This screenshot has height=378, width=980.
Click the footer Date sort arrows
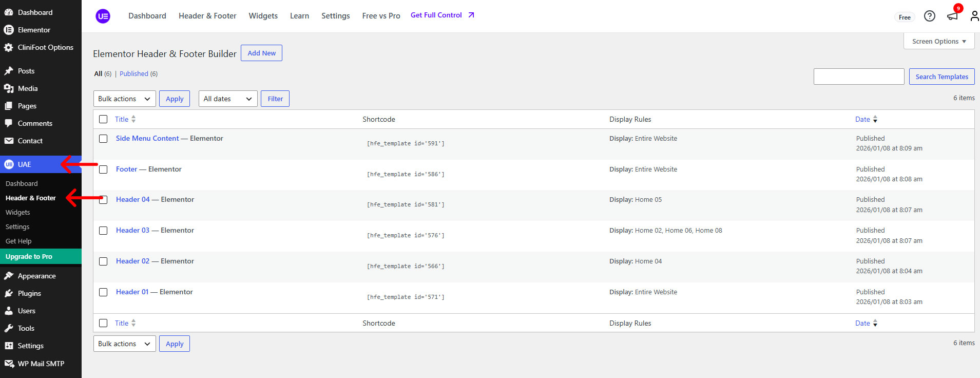coord(875,323)
